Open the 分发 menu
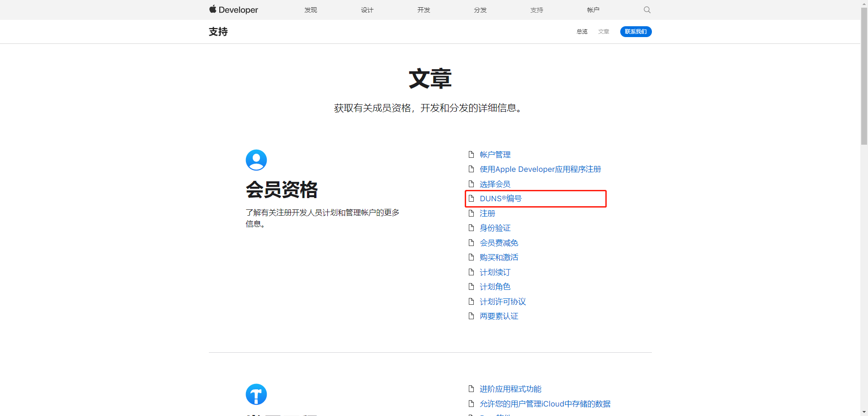This screenshot has height=416, width=868. click(x=480, y=10)
